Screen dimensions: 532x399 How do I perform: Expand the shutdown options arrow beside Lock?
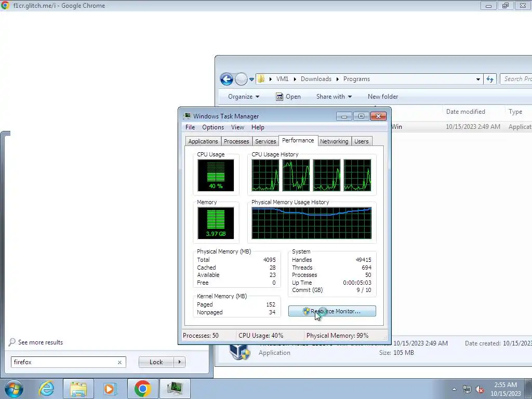[179, 362]
